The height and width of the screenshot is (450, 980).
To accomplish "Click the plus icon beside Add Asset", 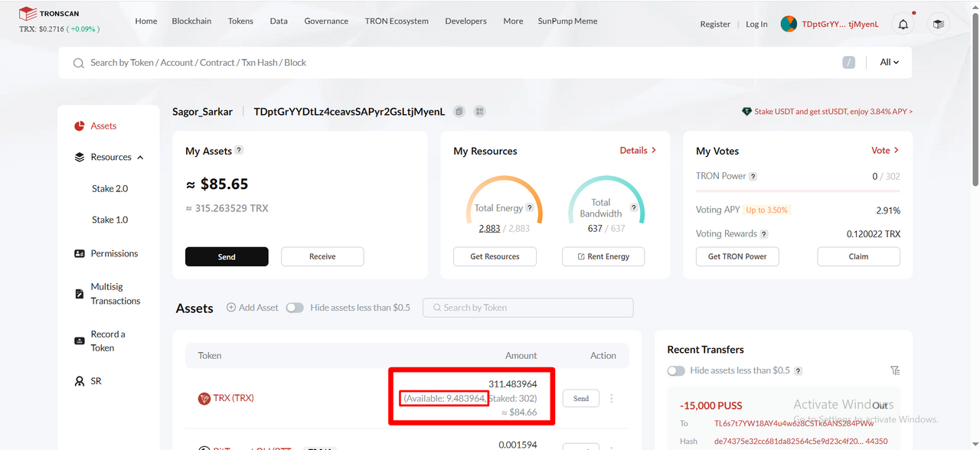I will 231,308.
